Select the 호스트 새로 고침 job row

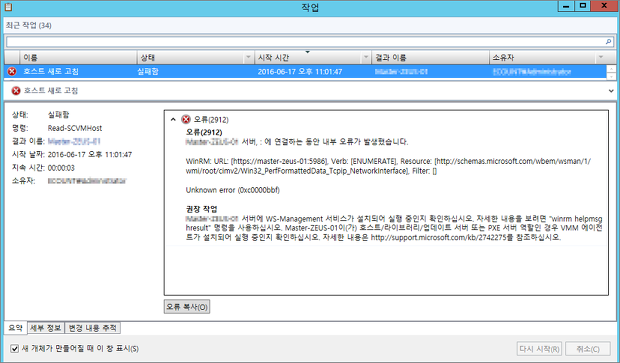tap(305, 72)
